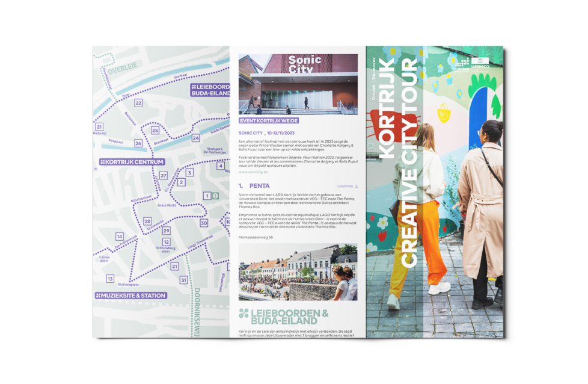Select map marker 4 near Stadspark
588x384 pixels.
click(221, 166)
